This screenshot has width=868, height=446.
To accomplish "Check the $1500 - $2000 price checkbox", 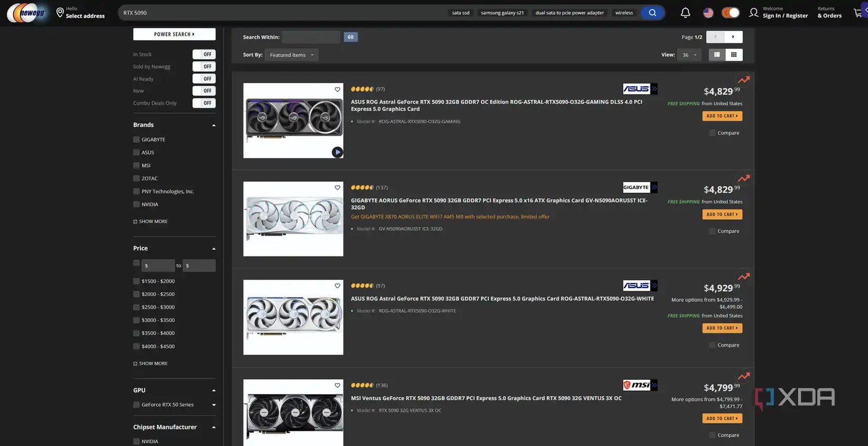I will coord(136,281).
